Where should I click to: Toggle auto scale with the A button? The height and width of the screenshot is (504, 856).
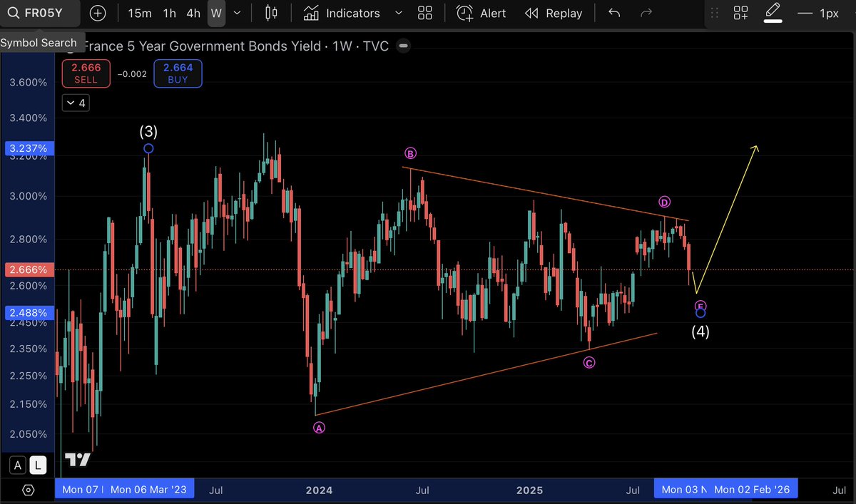point(17,465)
